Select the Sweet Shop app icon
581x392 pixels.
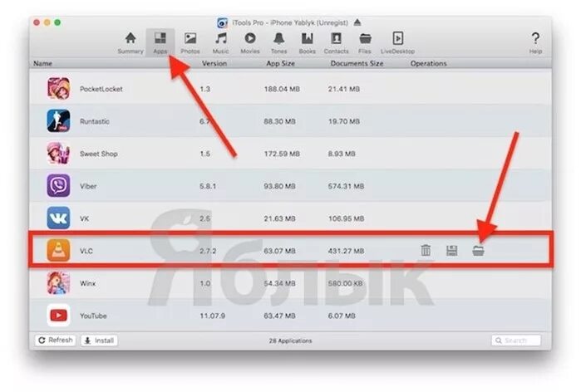click(x=58, y=154)
